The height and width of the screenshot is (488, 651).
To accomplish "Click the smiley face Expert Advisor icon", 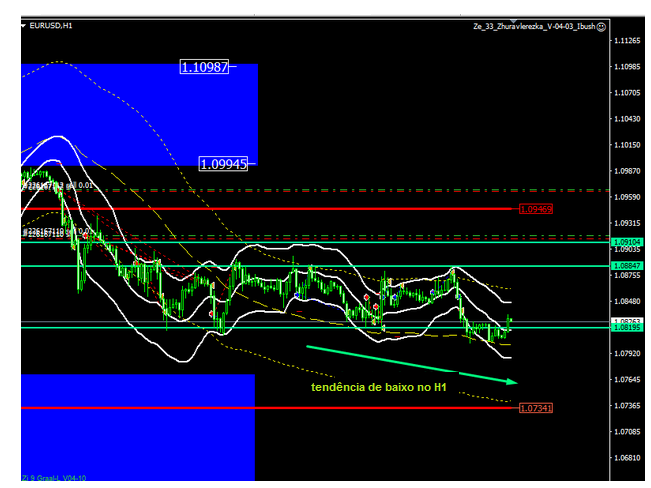I will (601, 27).
